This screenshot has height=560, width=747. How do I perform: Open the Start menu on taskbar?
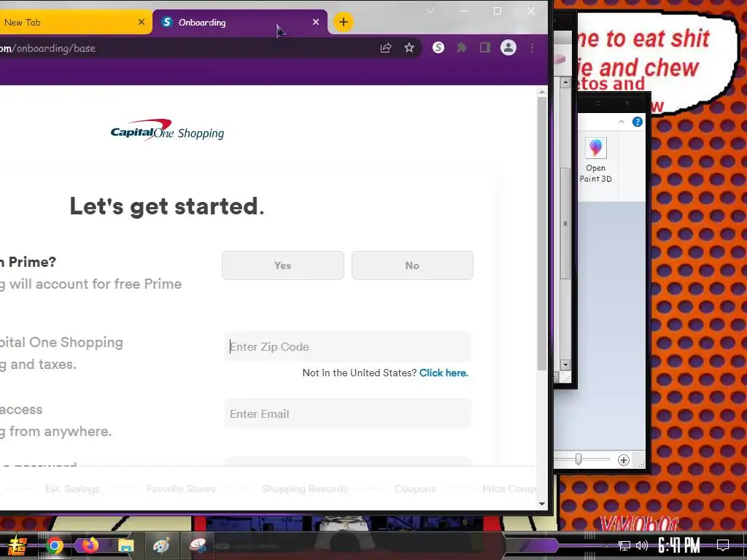17,545
